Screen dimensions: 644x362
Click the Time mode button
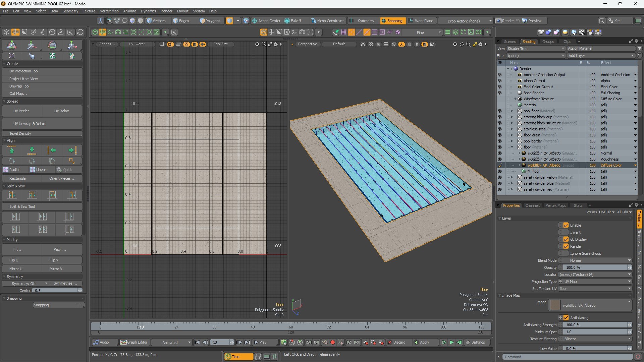[x=238, y=357]
